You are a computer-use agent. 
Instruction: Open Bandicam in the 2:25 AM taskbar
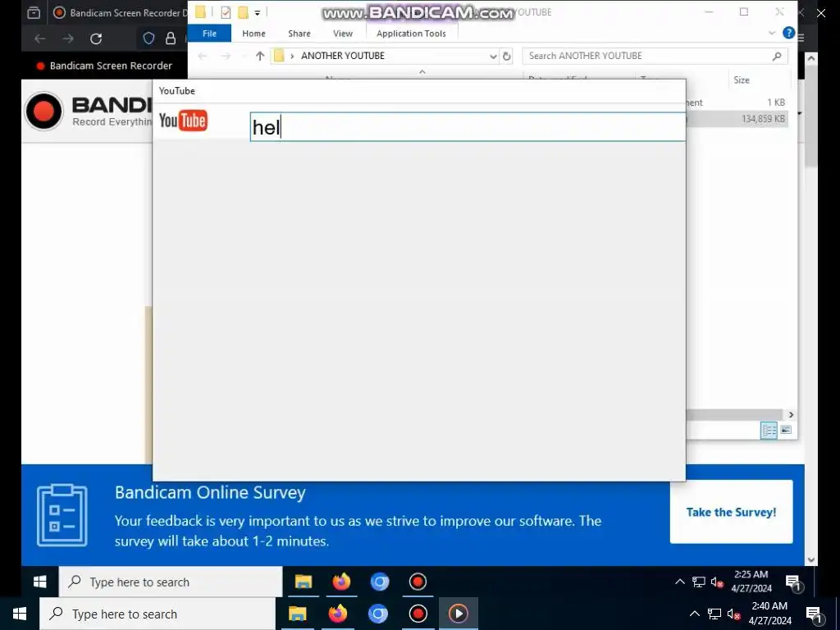click(x=418, y=582)
